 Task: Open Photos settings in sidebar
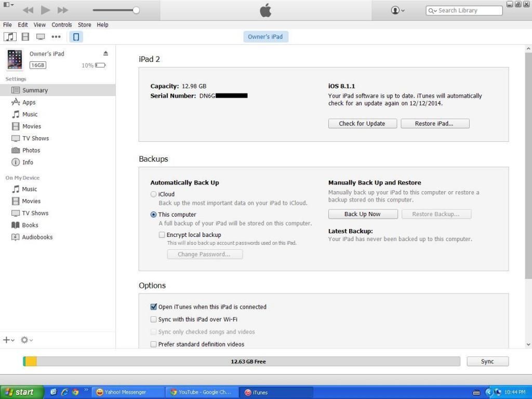31,150
